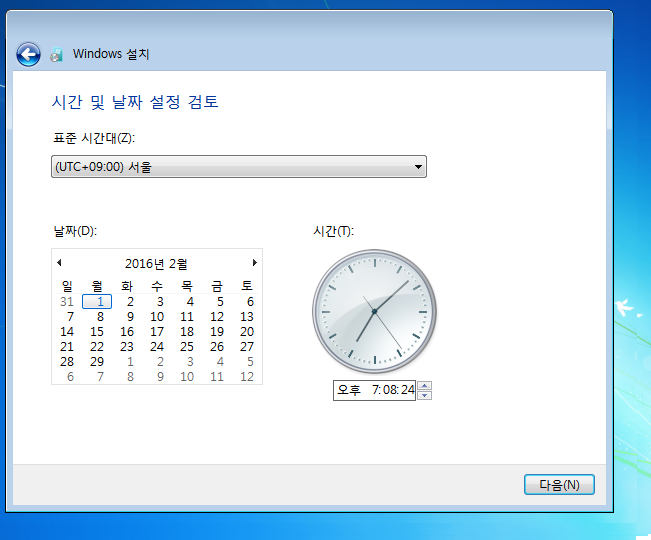This screenshot has width=651, height=540.
Task: Pick February 15 date
Action: [x=97, y=332]
